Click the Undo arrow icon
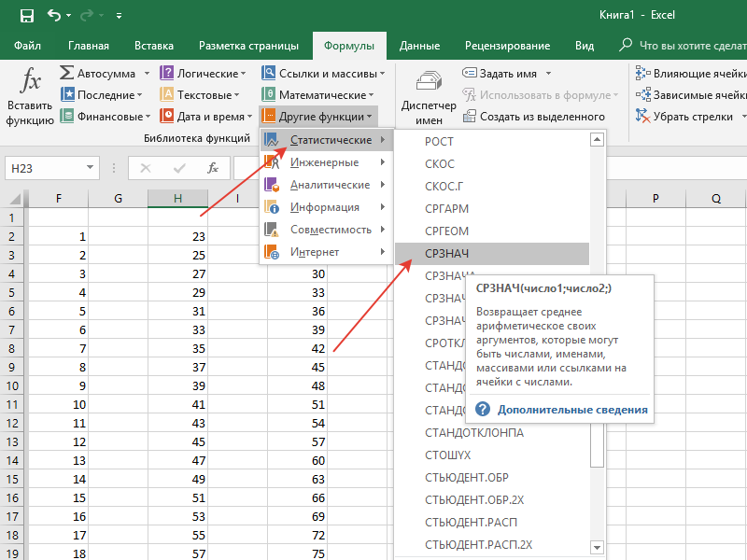 click(x=54, y=15)
